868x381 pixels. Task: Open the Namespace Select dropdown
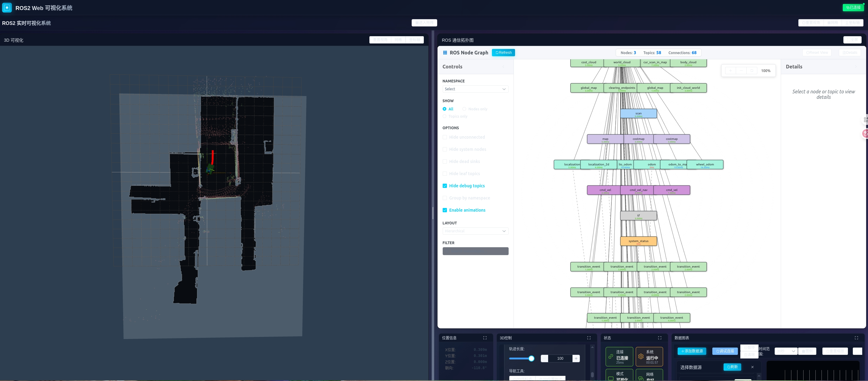pyautogui.click(x=475, y=89)
